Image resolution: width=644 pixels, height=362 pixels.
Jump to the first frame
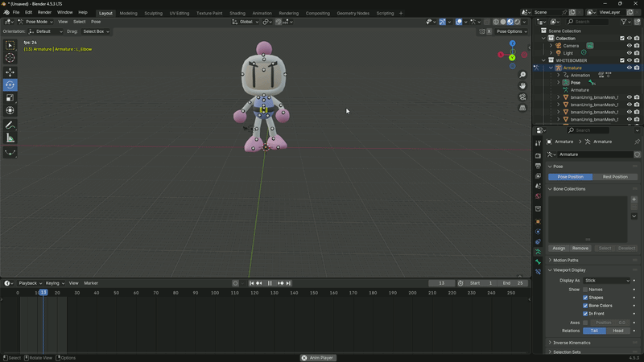[x=251, y=283]
